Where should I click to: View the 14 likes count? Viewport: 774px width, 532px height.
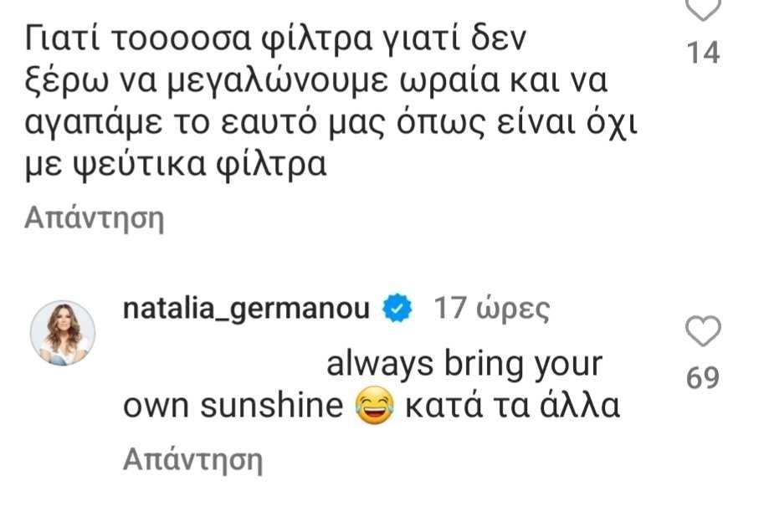point(702,54)
